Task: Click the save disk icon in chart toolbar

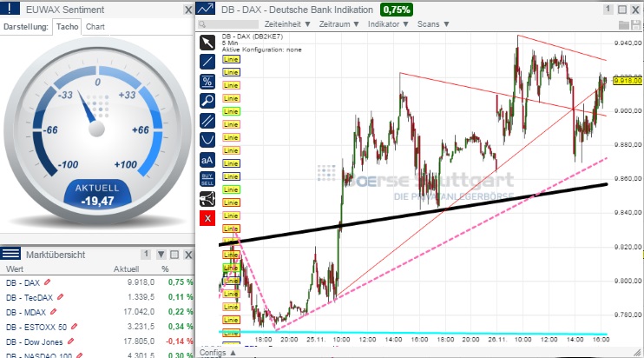Action: [636, 24]
